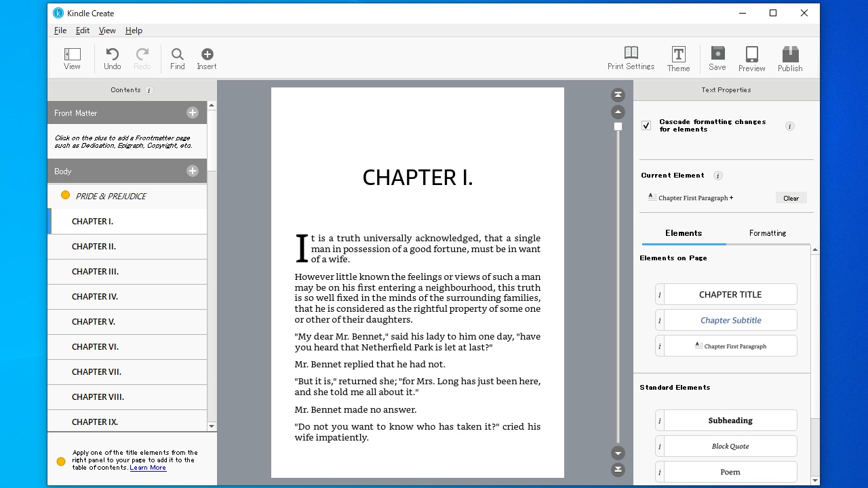Viewport: 868px width, 488px height.
Task: Select CHAPTER II. in contents list
Action: click(127, 247)
